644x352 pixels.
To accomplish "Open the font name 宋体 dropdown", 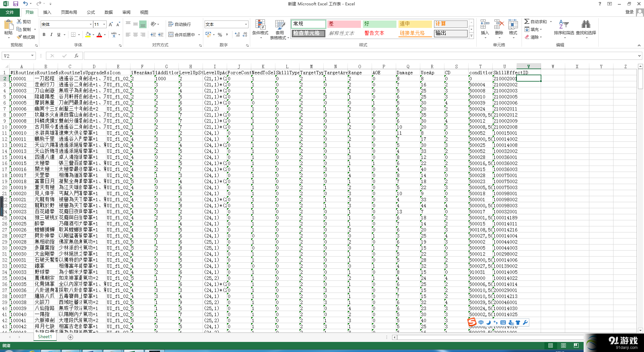I will pyautogui.click(x=91, y=24).
